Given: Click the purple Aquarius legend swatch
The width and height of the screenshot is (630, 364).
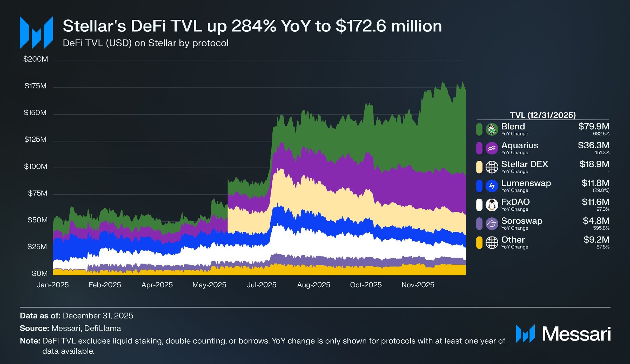Looking at the screenshot, I should coord(479,148).
